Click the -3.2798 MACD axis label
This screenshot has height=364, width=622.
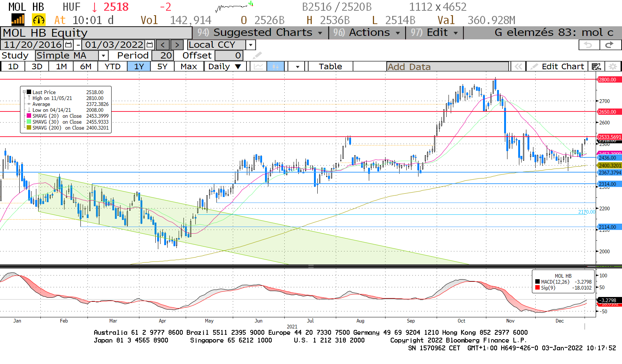tap(609, 300)
